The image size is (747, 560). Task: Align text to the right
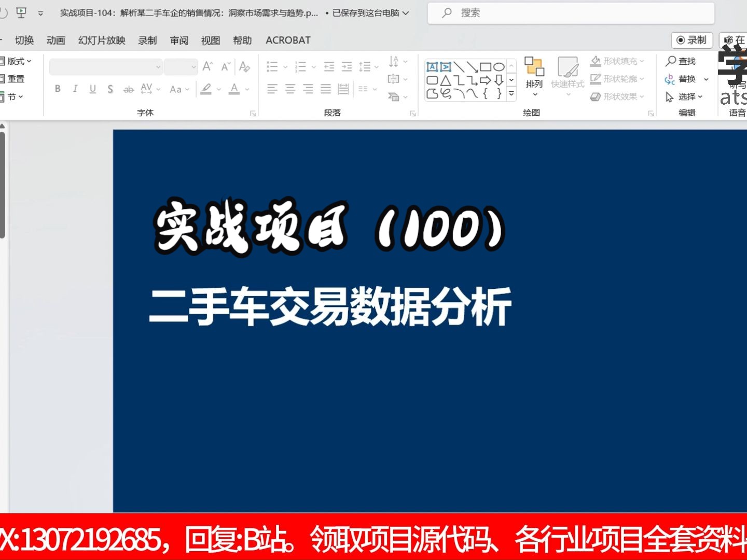tap(308, 89)
